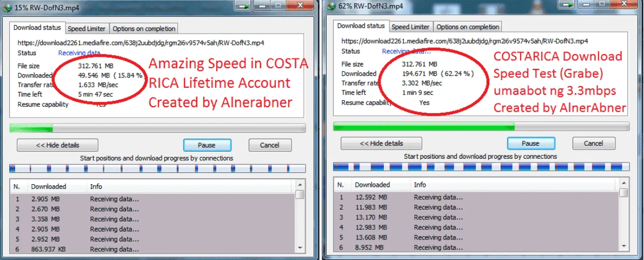
Task: Click the green progress bar in the 15% window
Action: pyautogui.click(x=157, y=128)
